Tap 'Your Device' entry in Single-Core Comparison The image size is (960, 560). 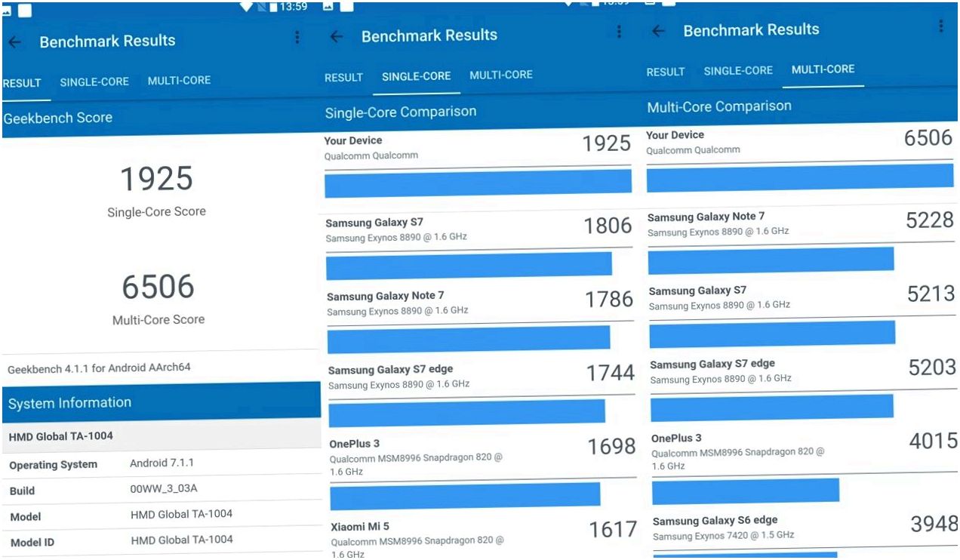coord(477,147)
